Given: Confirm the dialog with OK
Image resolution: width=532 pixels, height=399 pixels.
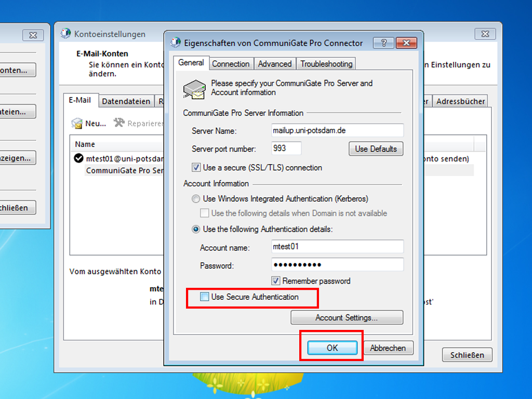Looking at the screenshot, I should [x=332, y=348].
